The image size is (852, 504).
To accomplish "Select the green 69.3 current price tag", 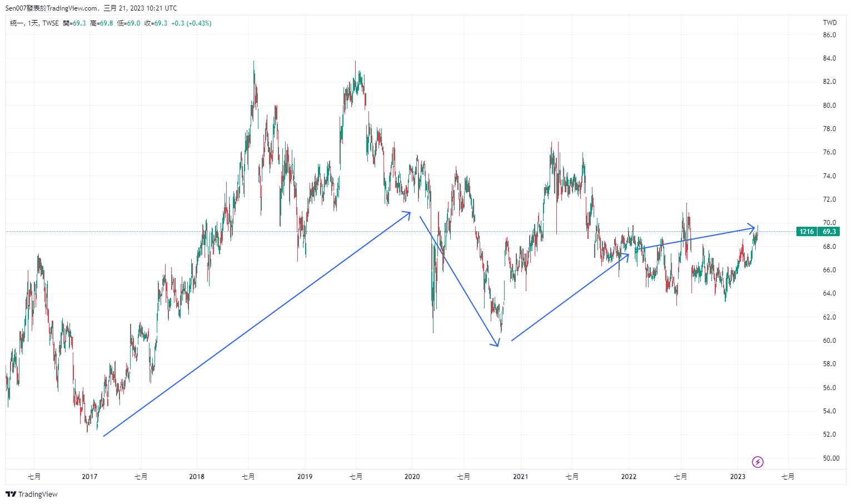I will (x=829, y=232).
